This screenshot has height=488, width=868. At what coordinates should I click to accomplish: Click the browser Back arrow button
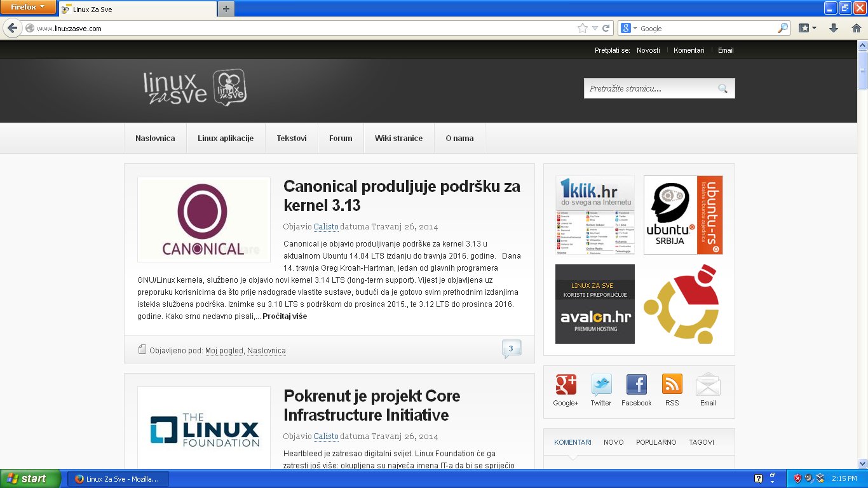click(12, 28)
